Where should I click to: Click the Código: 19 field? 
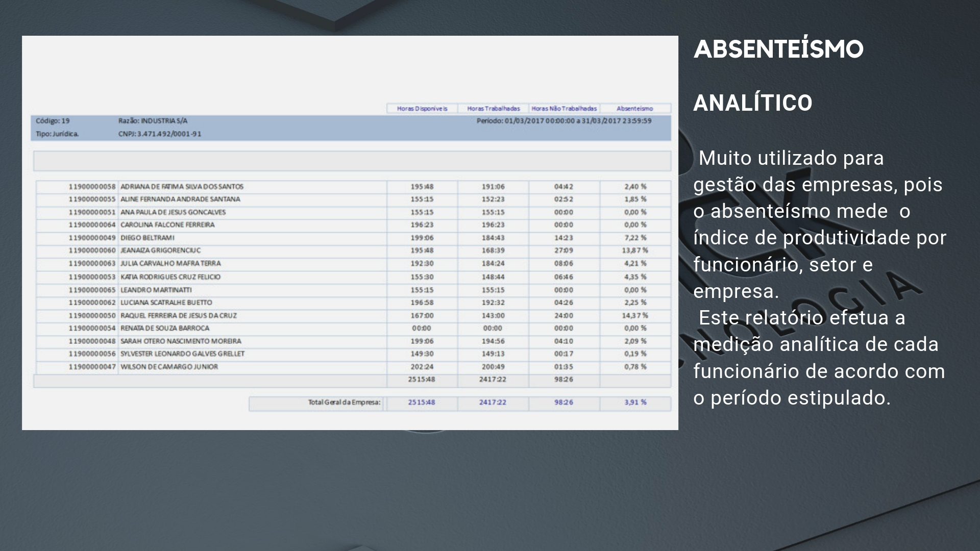(53, 121)
